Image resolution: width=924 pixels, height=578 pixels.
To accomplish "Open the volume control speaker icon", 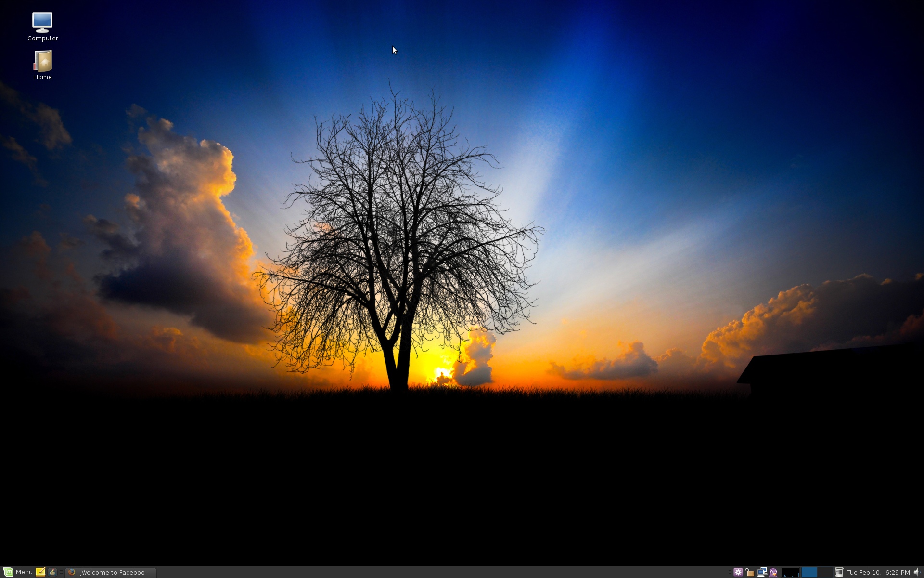I will (x=917, y=572).
